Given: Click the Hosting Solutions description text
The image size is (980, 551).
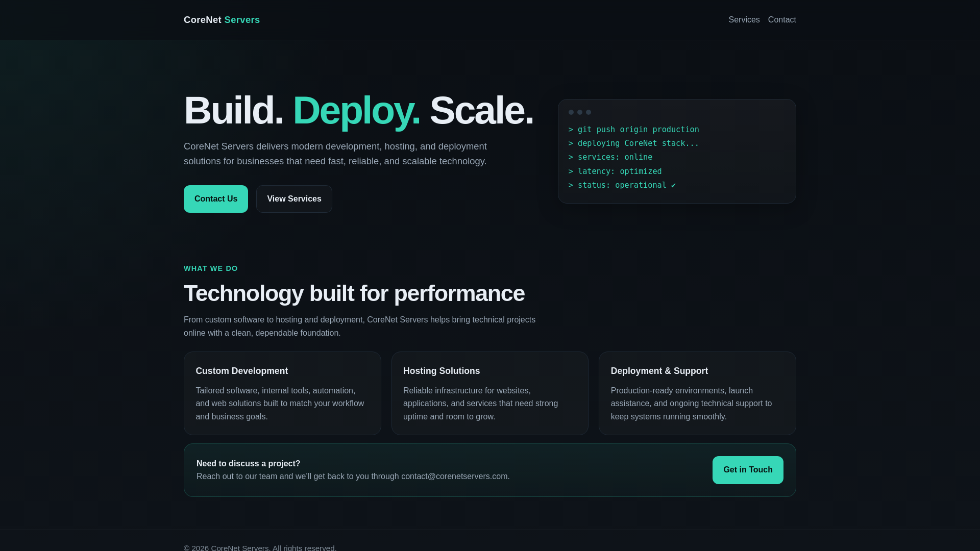Looking at the screenshot, I should click(x=480, y=404).
